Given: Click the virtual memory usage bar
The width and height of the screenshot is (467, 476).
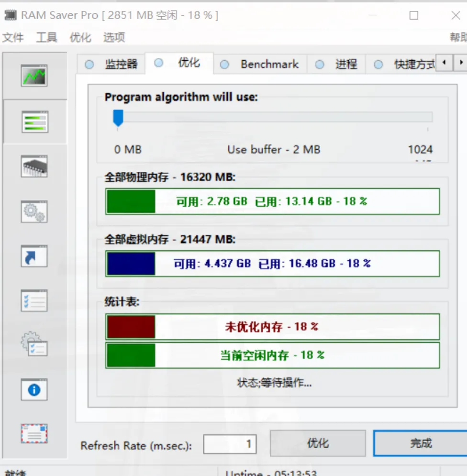Looking at the screenshot, I should click(x=272, y=264).
